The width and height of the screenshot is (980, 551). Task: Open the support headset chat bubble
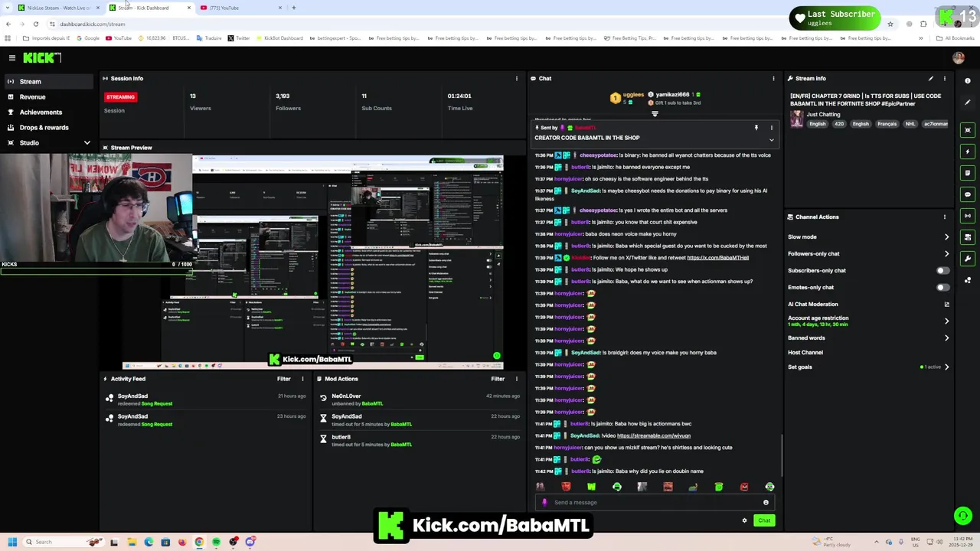(x=963, y=516)
